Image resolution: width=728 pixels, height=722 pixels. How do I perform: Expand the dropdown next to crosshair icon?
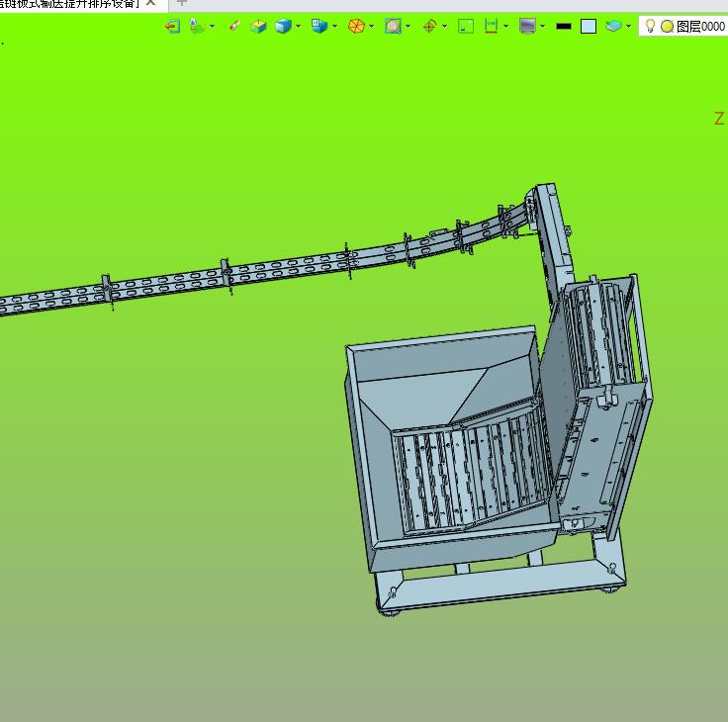click(444, 27)
